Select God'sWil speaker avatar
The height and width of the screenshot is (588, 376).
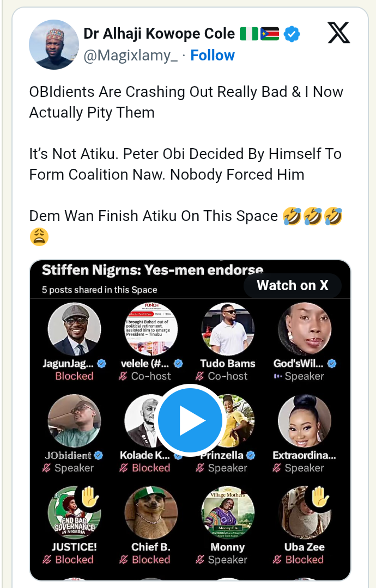tap(305, 329)
